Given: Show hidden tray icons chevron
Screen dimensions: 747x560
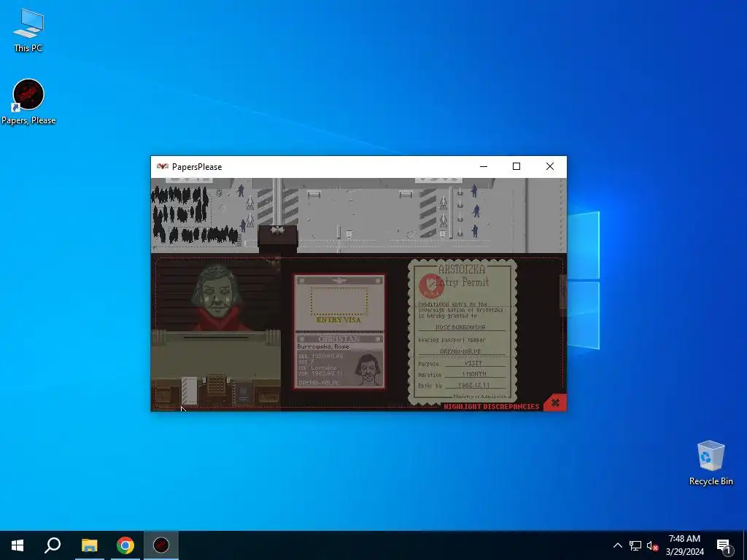Looking at the screenshot, I should [x=617, y=545].
